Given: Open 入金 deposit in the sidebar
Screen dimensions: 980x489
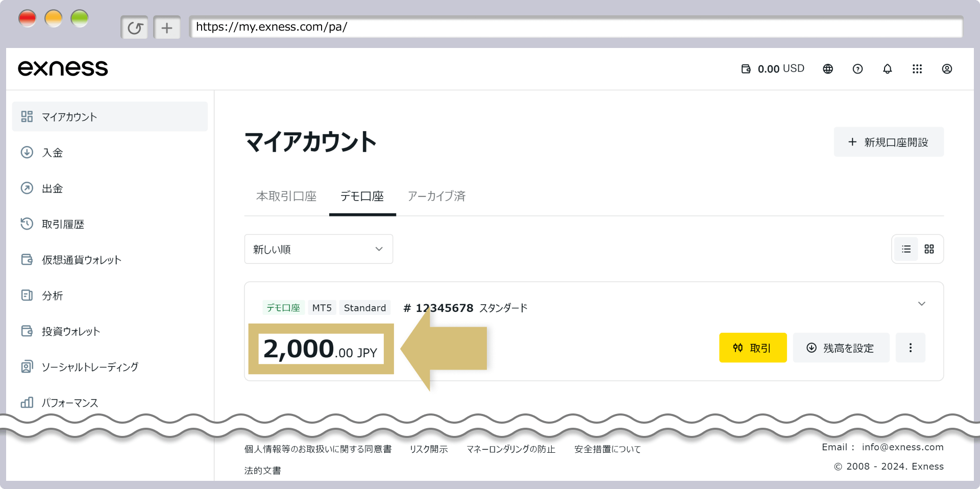Looking at the screenshot, I should pos(110,152).
